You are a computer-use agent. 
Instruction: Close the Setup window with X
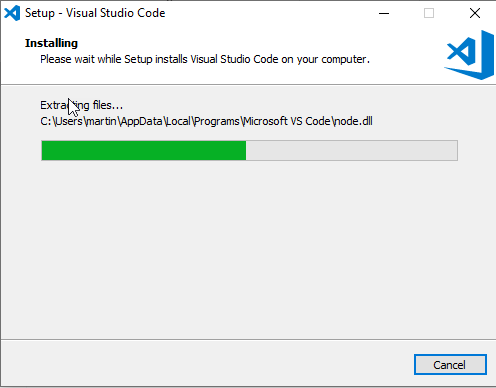pyautogui.click(x=475, y=13)
